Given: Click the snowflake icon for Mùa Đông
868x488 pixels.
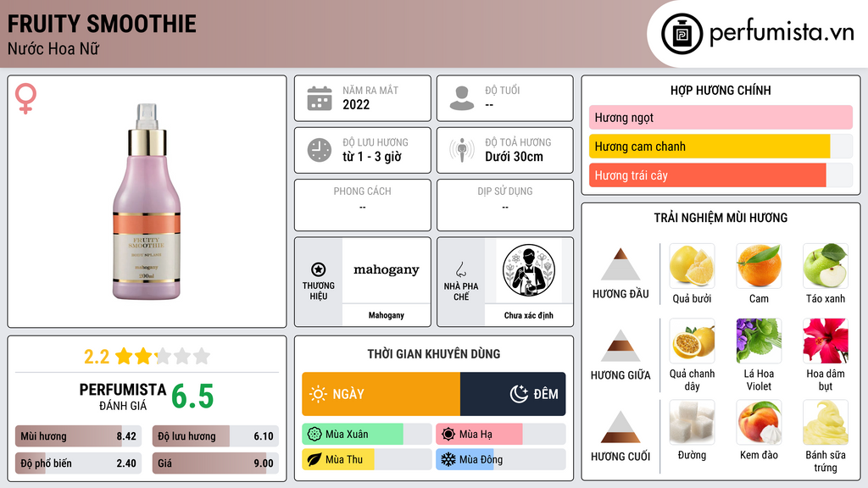Looking at the screenshot, I should point(448,460).
